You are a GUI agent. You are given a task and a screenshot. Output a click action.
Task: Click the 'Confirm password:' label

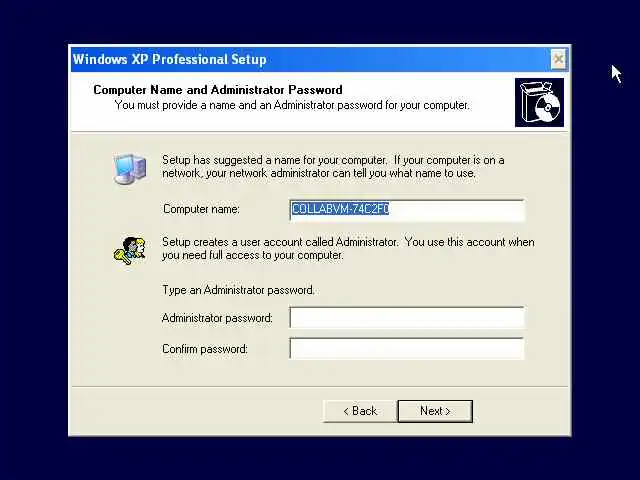[205, 349]
